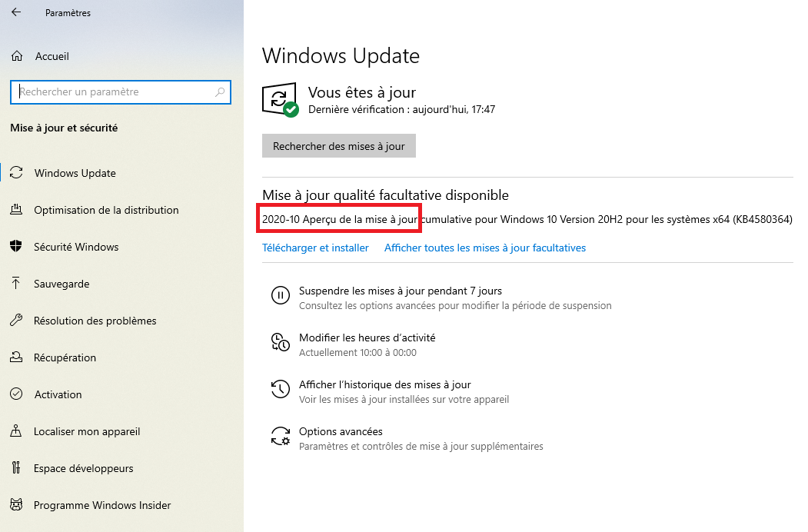Open the Espace développeurs tools icon
The height and width of the screenshot is (532, 808).
click(16, 467)
